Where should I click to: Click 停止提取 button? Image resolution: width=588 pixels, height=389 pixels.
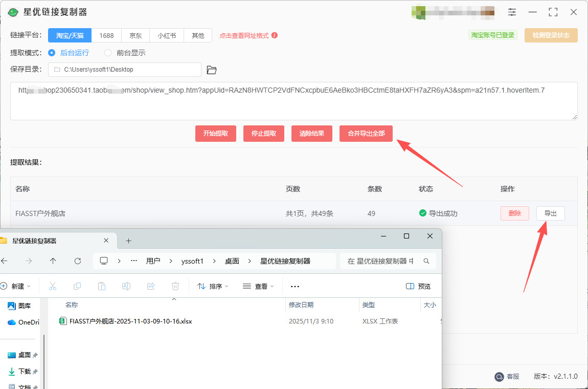[x=264, y=134]
